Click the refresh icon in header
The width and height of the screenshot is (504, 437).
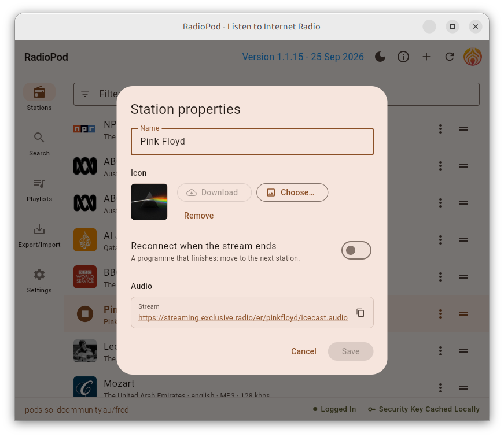450,57
